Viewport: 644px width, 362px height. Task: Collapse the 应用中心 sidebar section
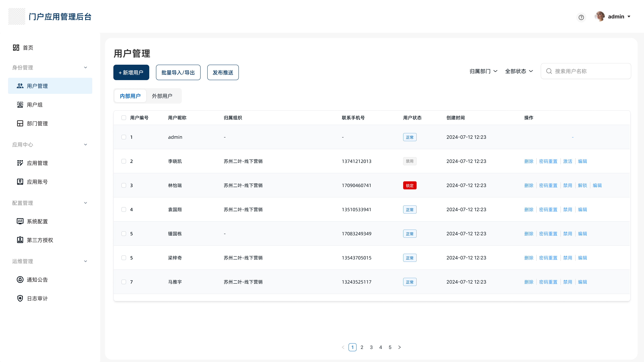coord(86,145)
